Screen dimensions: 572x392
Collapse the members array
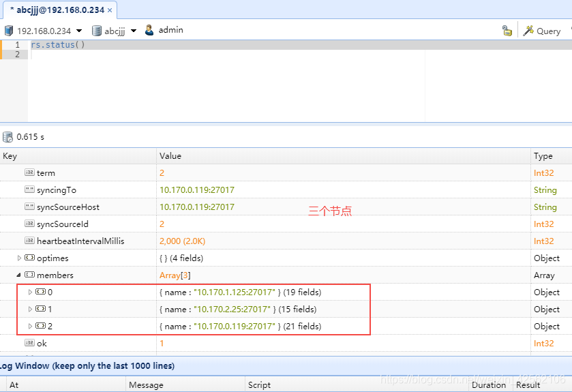tap(18, 275)
